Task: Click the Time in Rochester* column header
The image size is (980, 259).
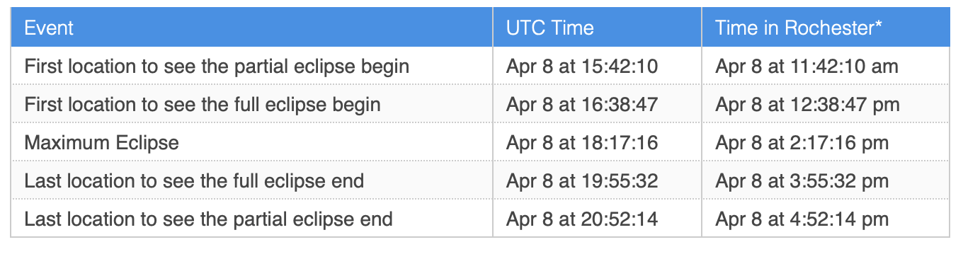Action: tap(826, 28)
